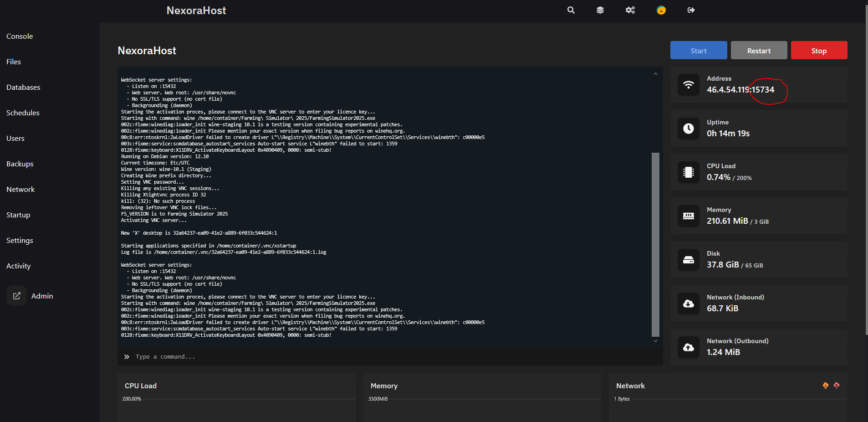
Task: Click the 'FS_VERSION is to Farming Simulator 2025' line
Action: (174, 214)
